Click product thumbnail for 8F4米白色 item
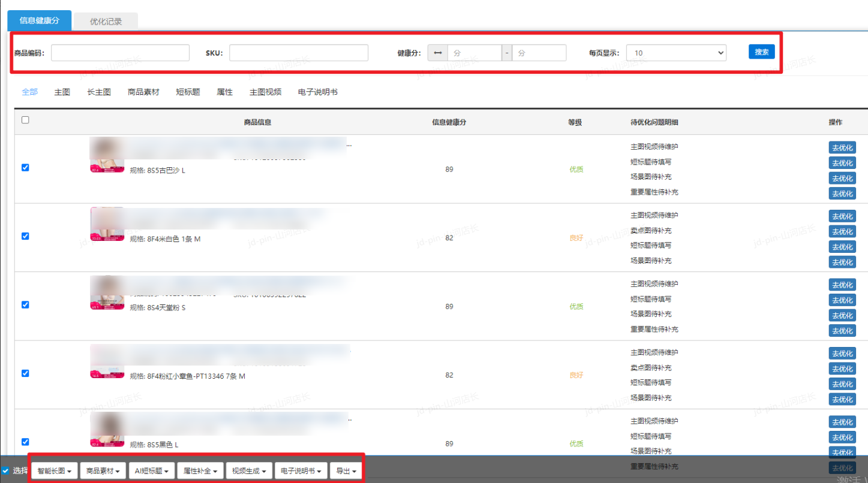 pos(107,224)
